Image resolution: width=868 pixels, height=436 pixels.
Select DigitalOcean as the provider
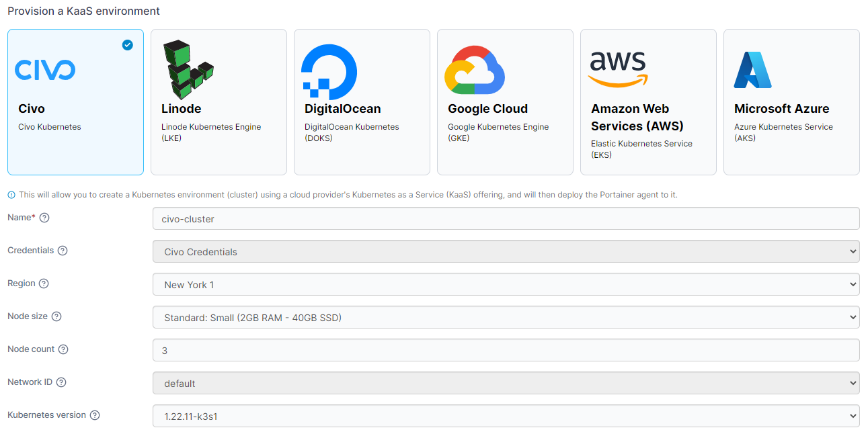click(362, 101)
